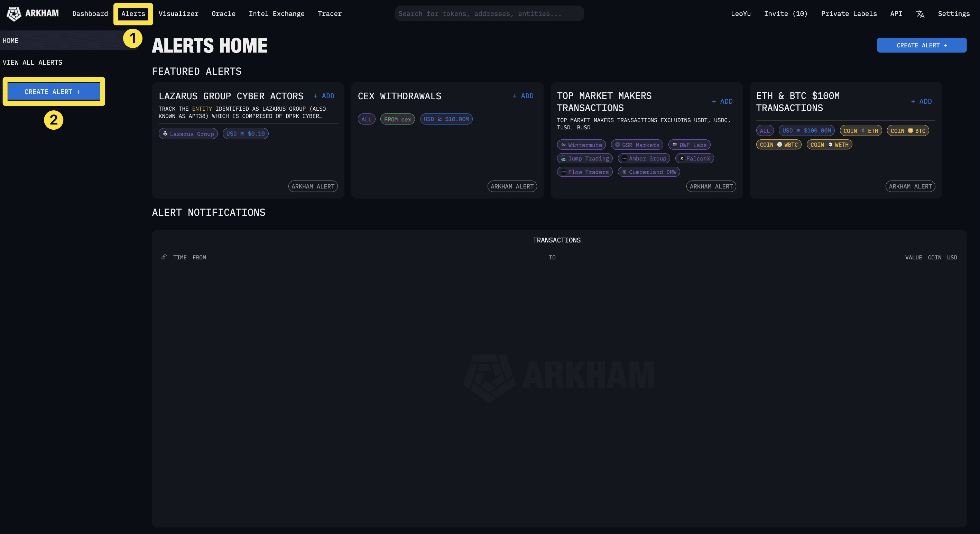Open the Dashboard nav item
The image size is (980, 534).
(x=90, y=14)
